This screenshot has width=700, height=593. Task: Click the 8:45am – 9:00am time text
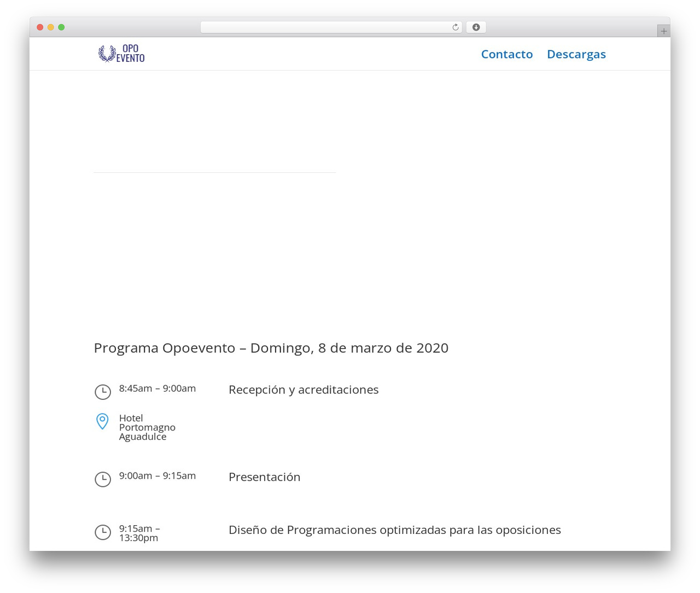click(x=157, y=388)
